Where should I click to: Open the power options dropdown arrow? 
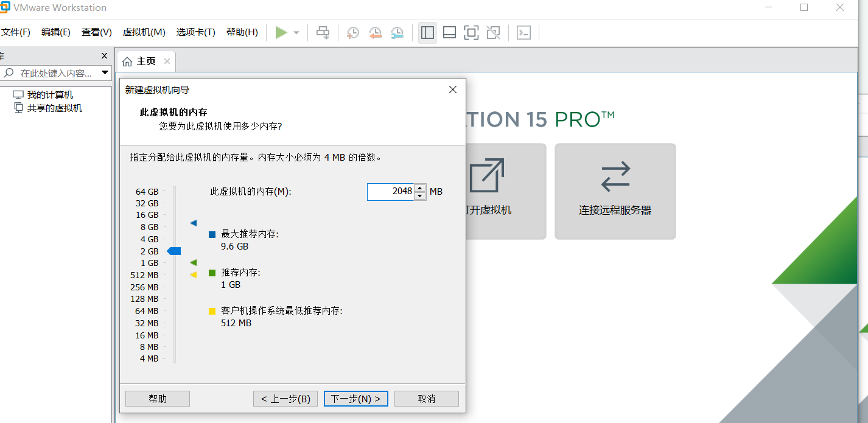296,33
